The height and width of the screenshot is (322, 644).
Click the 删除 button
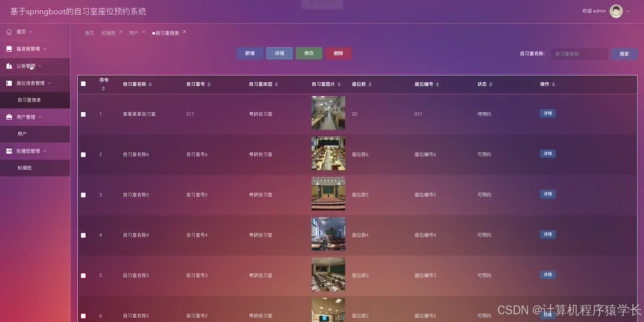pos(339,53)
